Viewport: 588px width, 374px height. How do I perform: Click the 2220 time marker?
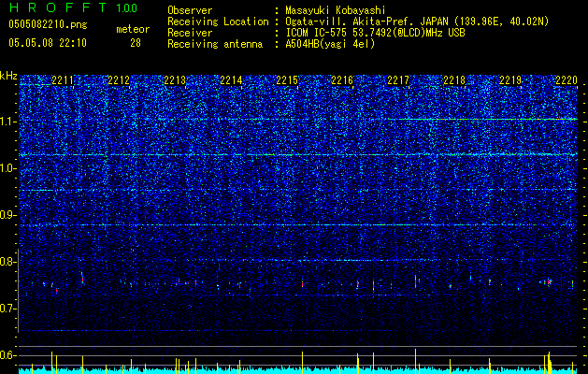[x=566, y=80]
